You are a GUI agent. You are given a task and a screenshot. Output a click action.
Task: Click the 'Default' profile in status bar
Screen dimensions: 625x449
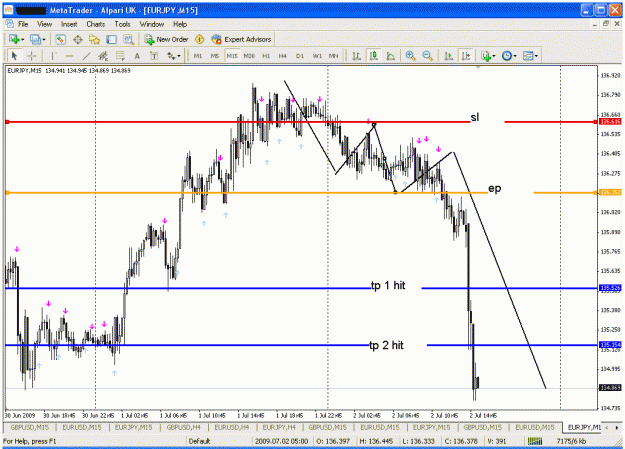tap(199, 441)
